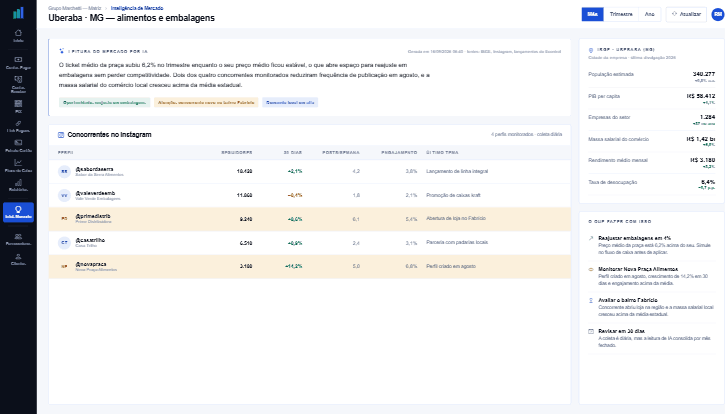
Task: Select the Mês period tab
Action: (x=592, y=14)
